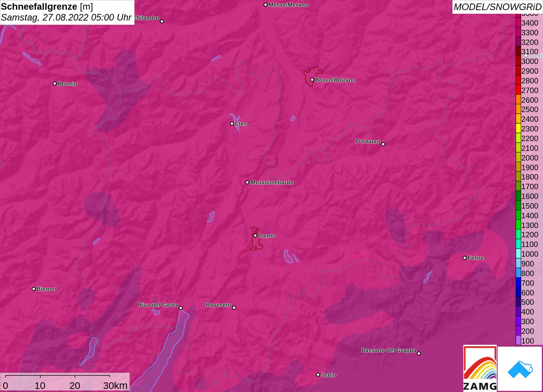Click the ZAMG rainbow logo
543x392 pixels.
click(x=480, y=368)
